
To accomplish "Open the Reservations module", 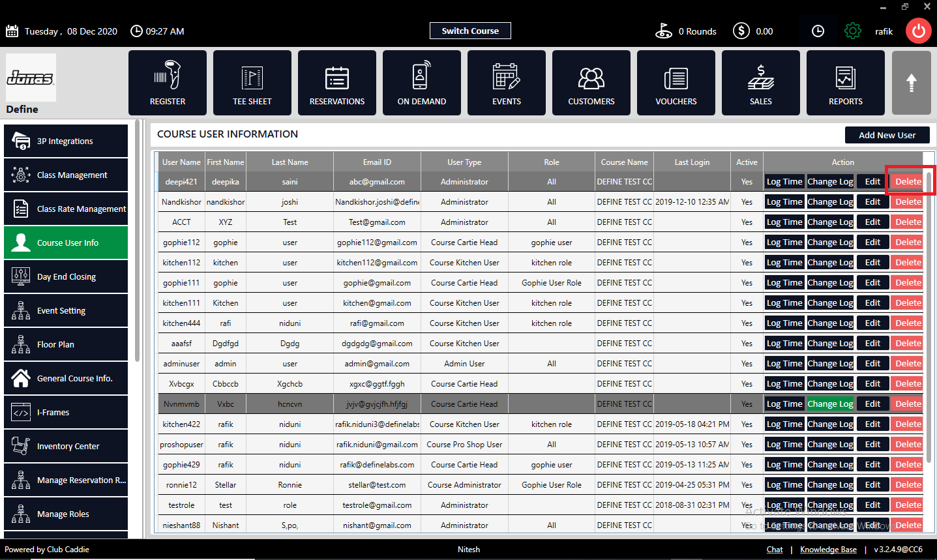I will click(337, 83).
